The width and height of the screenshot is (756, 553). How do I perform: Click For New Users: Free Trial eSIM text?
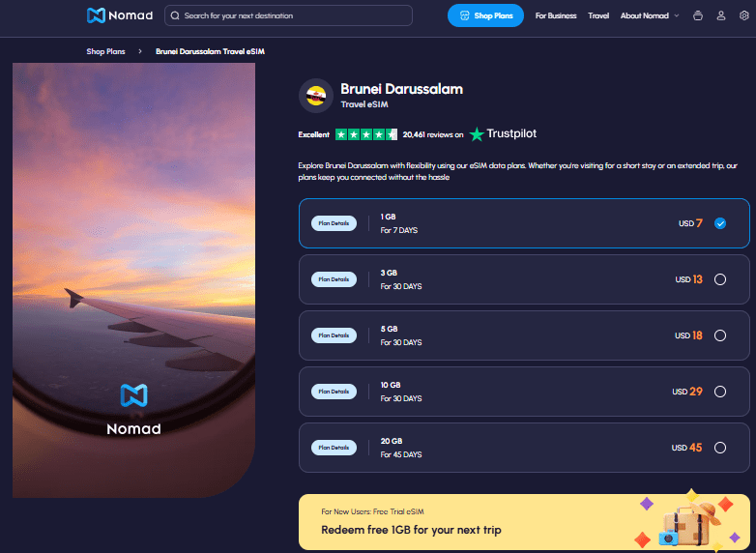pyautogui.click(x=372, y=511)
